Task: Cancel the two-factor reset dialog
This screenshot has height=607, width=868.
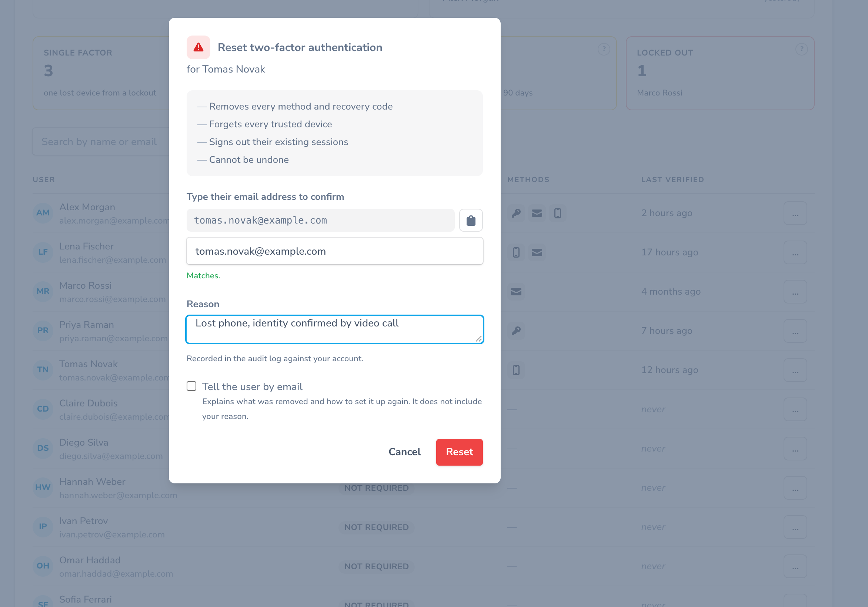Action: click(404, 452)
